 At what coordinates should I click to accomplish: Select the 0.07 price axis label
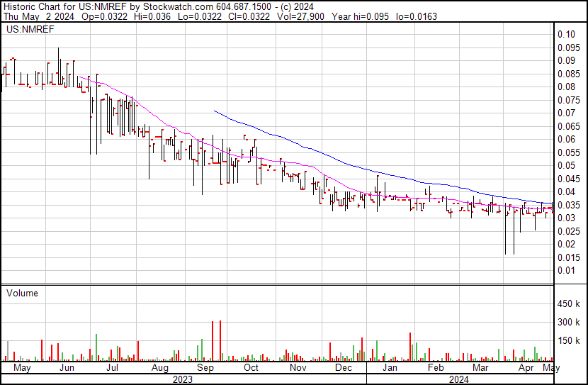[x=566, y=113]
